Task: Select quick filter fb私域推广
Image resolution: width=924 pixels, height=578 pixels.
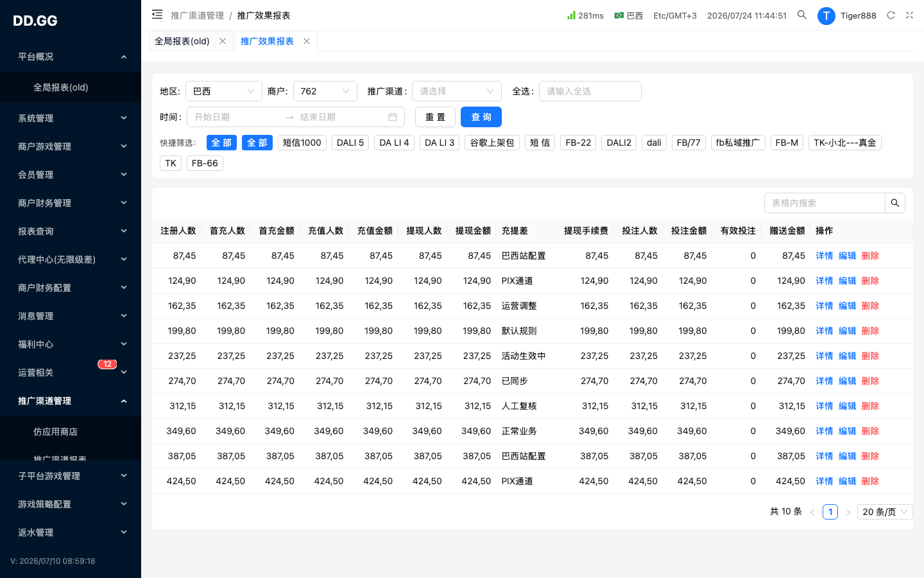Action: [738, 143]
